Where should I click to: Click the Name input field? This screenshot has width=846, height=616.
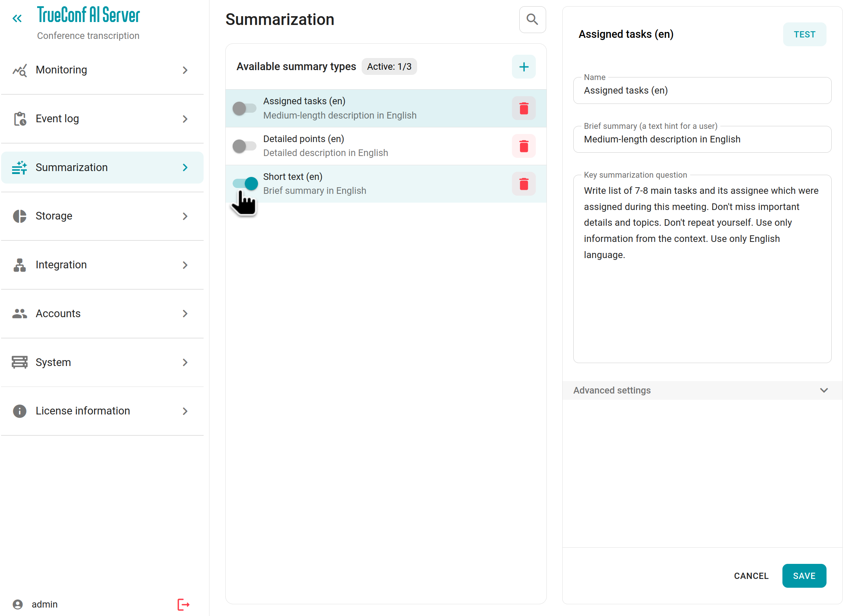702,91
